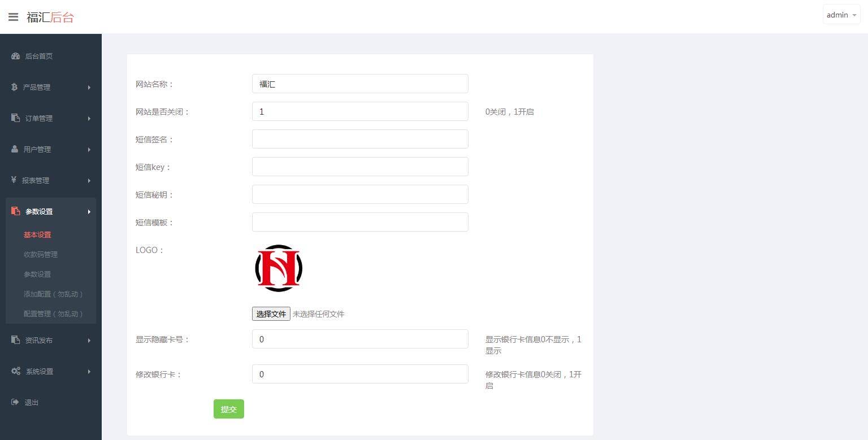Image resolution: width=868 pixels, height=440 pixels.
Task: Set 网站是否关闭 field to enabled
Action: click(360, 111)
